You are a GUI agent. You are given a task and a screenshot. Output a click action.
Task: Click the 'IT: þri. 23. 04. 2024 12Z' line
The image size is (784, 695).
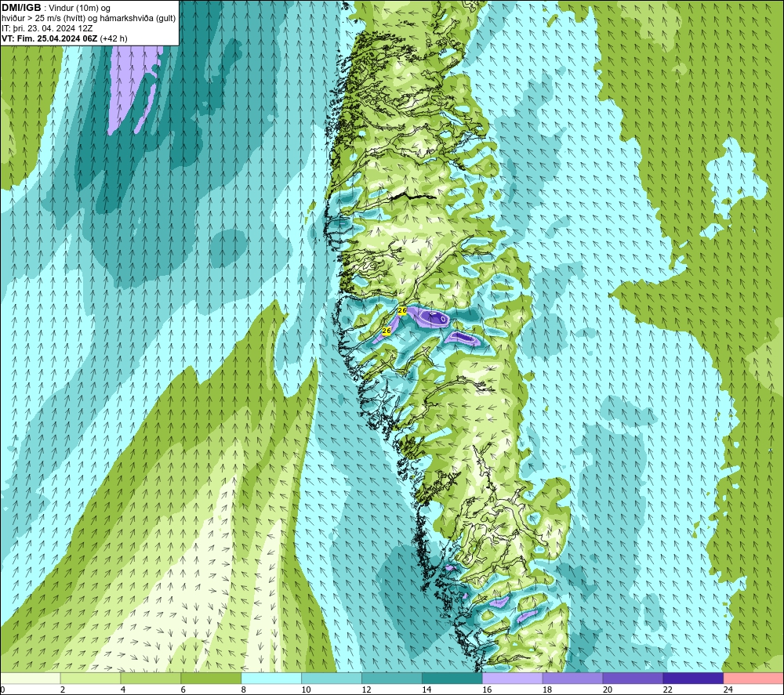coord(47,28)
